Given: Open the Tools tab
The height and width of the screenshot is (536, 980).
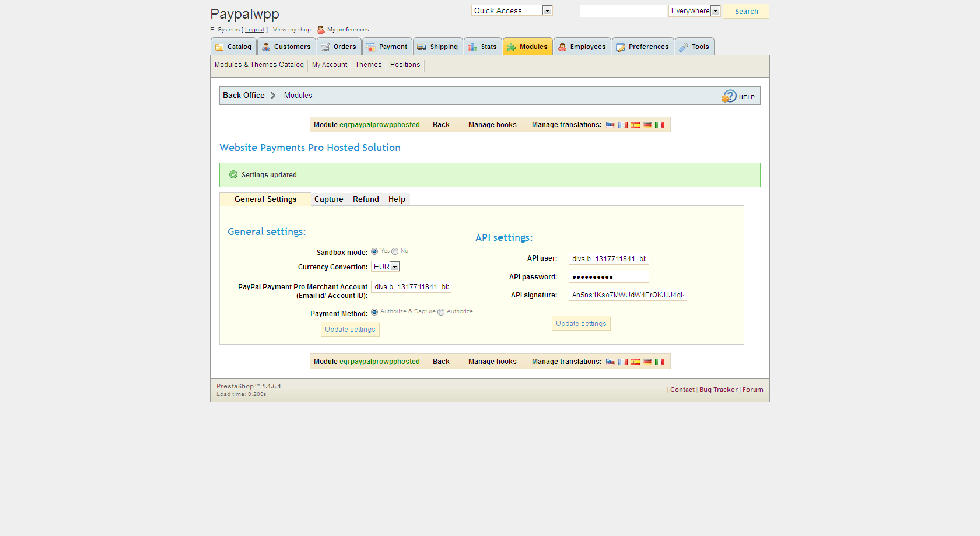Looking at the screenshot, I should click(x=695, y=47).
